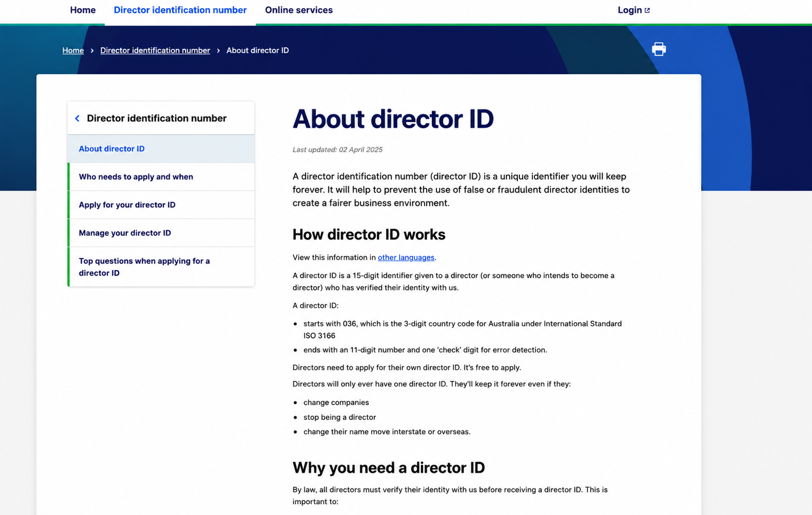This screenshot has height=515, width=812.
Task: Open Director identification number breadcrumb link
Action: 155,51
